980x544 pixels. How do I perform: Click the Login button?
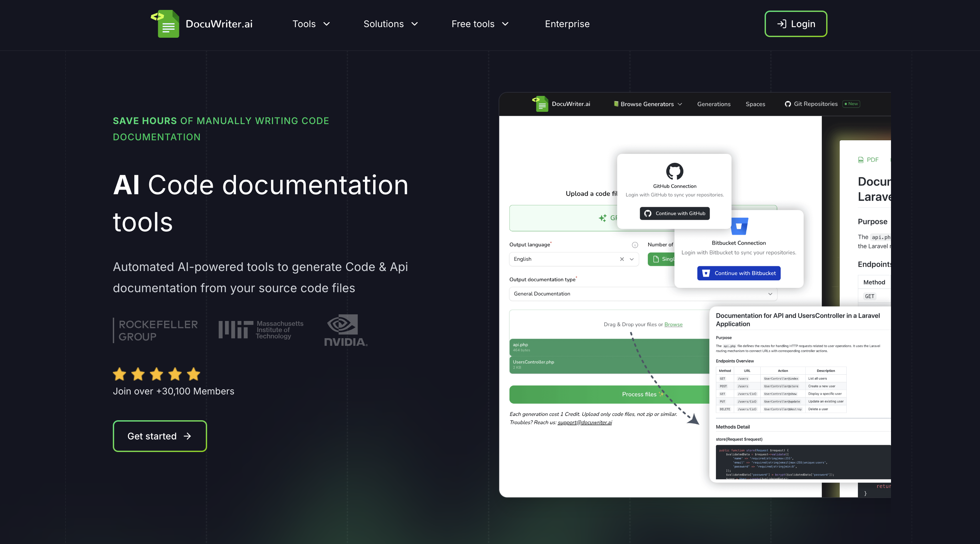(795, 24)
